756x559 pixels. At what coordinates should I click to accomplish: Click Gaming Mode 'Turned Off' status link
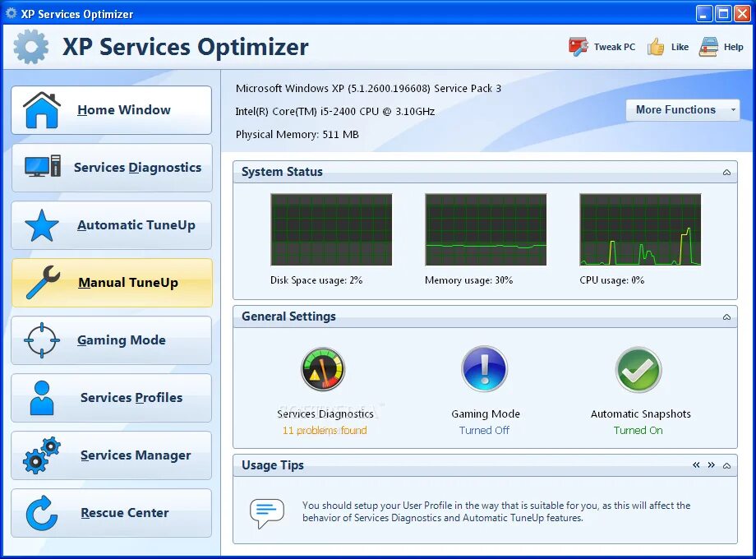click(x=484, y=430)
